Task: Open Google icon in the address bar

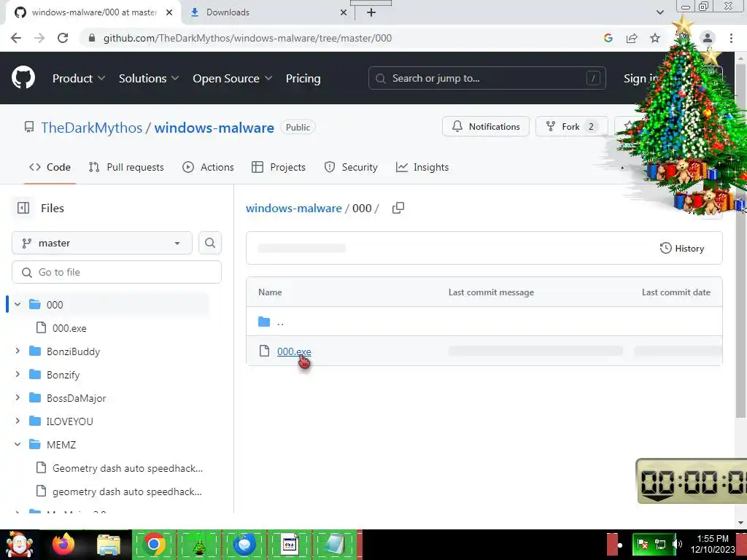Action: click(608, 38)
